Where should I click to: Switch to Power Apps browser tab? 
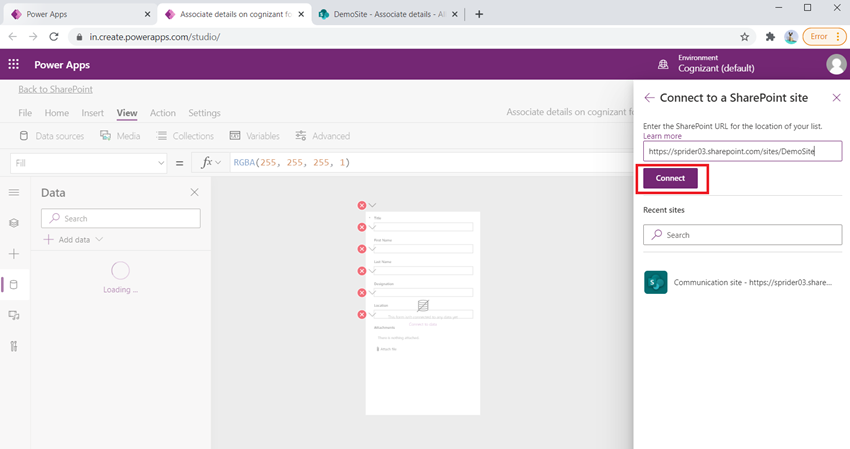79,14
